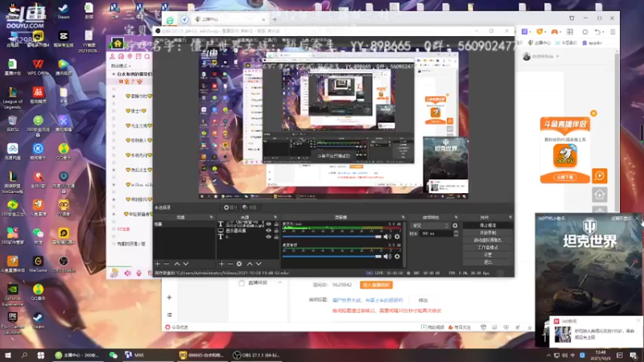Open the OBS 文件 (File) menu
Screen dimensions: 644x362
pyautogui.click(x=161, y=40)
